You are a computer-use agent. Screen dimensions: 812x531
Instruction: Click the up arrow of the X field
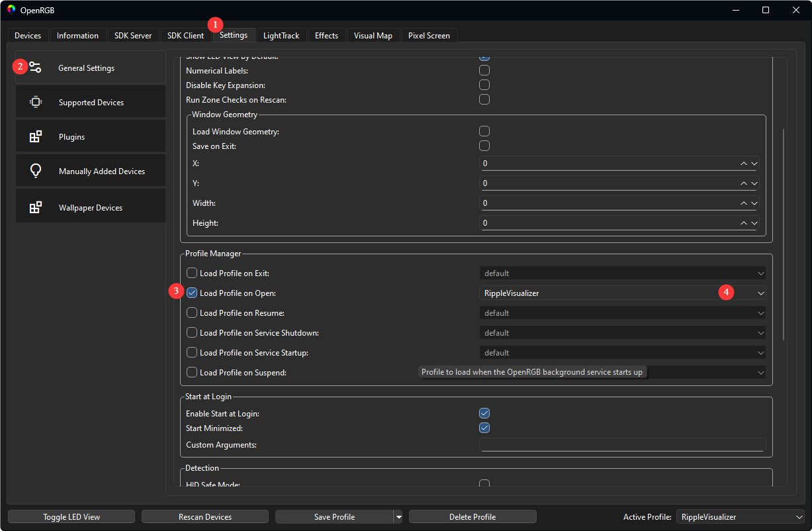point(744,164)
